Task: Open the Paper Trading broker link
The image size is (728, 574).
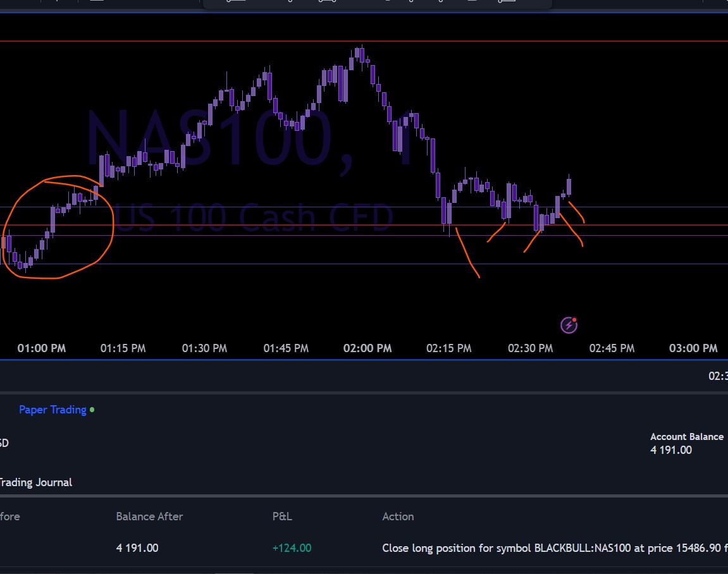Action: coord(52,410)
